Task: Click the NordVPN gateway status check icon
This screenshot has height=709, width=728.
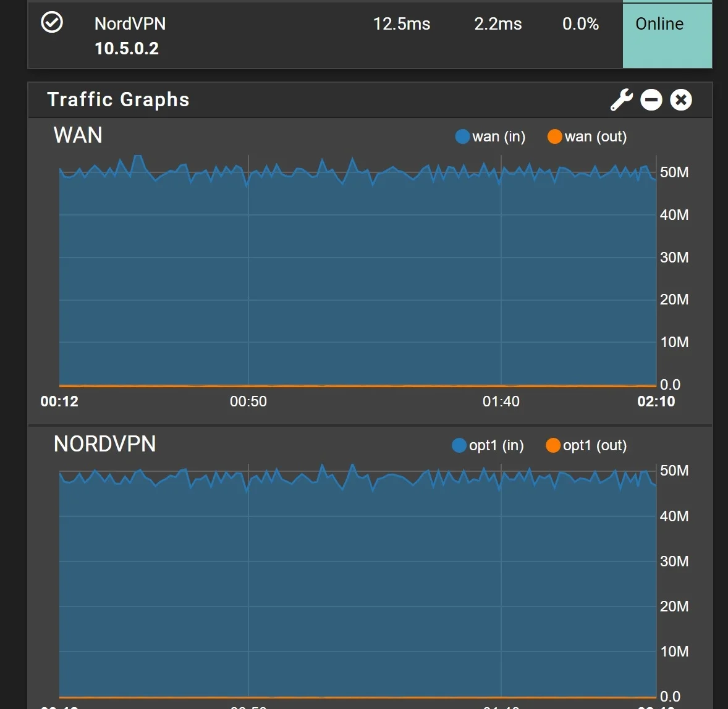Action: click(x=51, y=22)
